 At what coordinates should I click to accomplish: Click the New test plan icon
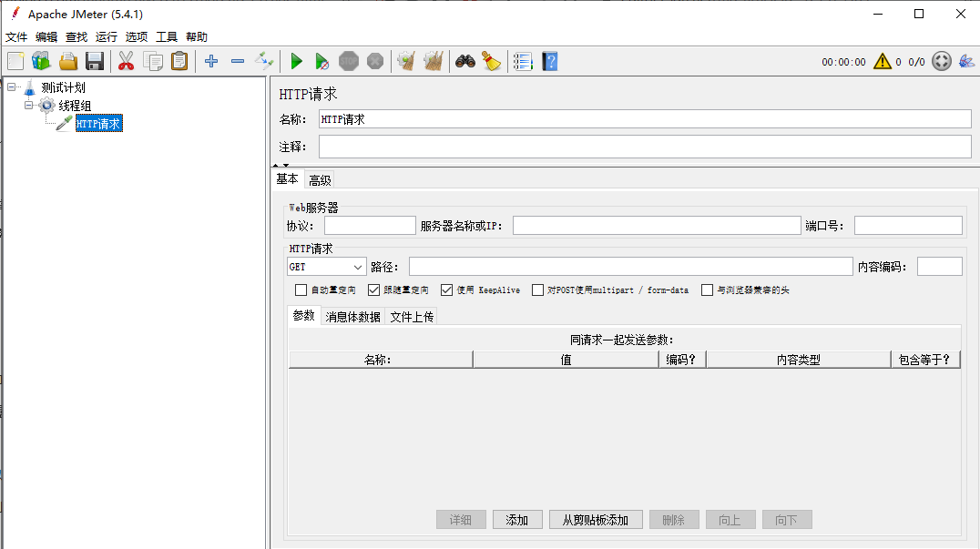coord(16,61)
